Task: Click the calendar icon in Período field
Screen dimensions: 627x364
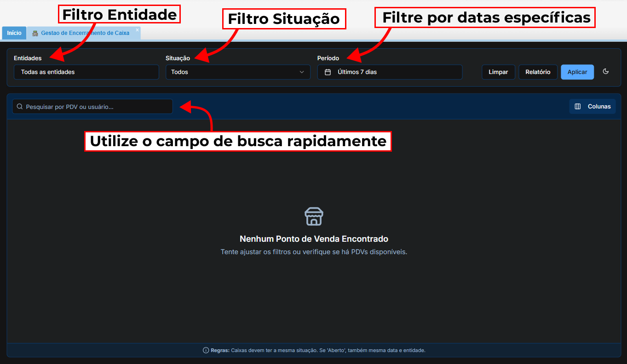Action: pos(328,72)
